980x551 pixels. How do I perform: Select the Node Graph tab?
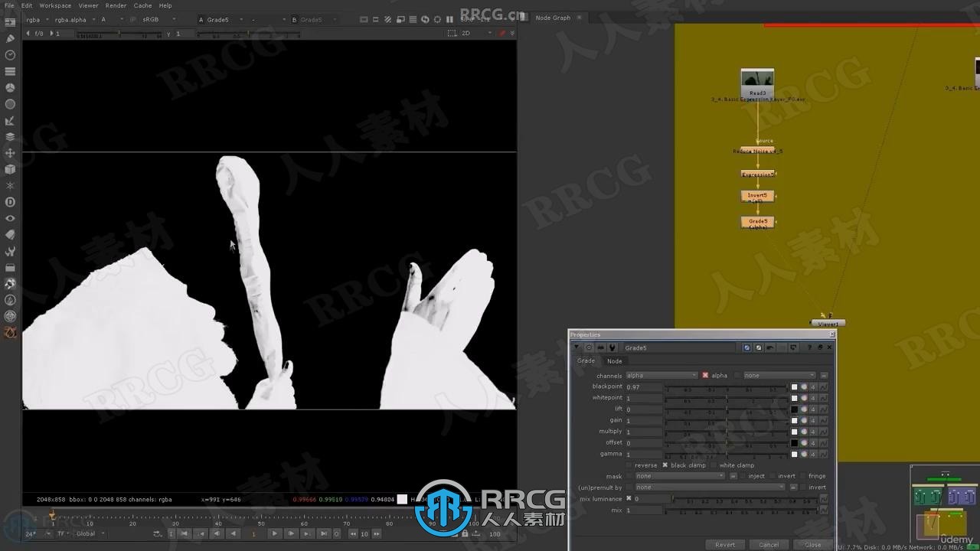[553, 18]
